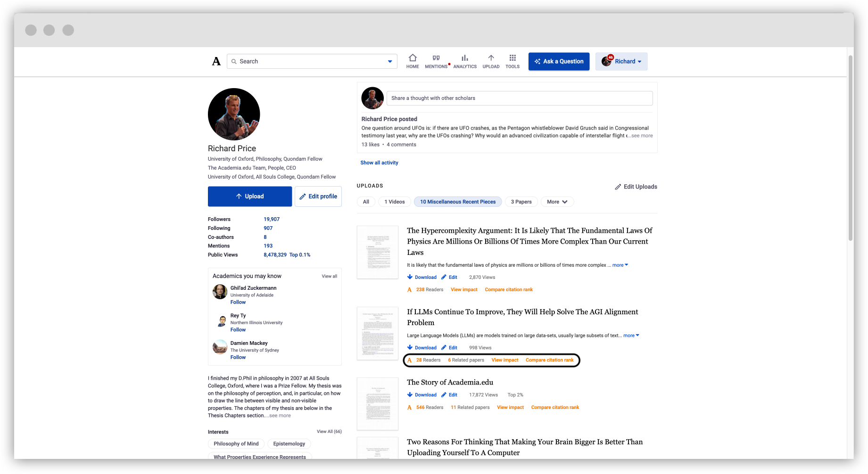868x474 pixels.
Task: Follow Rey Ty
Action: pos(238,330)
